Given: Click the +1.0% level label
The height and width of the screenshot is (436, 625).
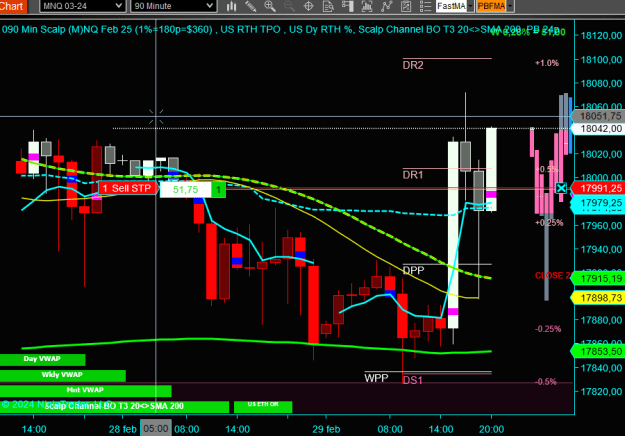Looking at the screenshot, I should click(547, 63).
